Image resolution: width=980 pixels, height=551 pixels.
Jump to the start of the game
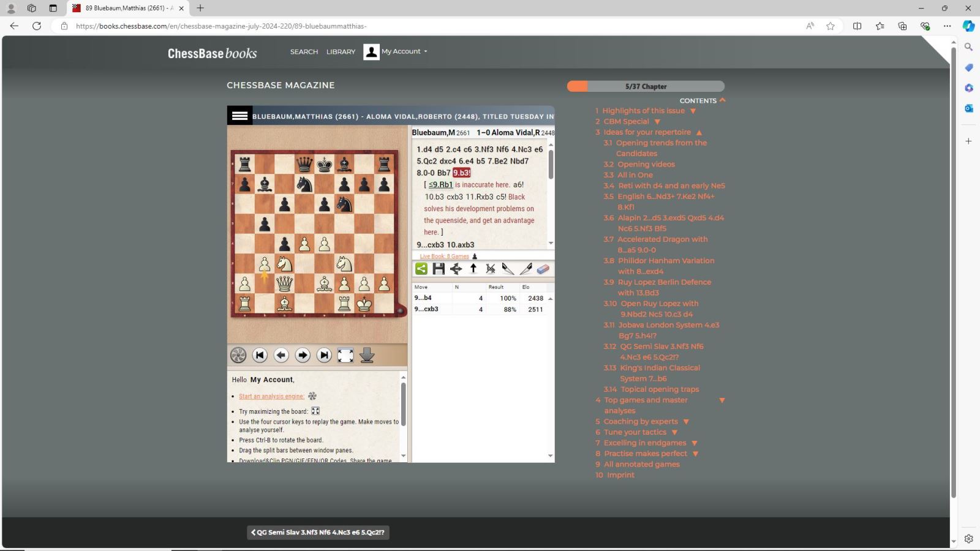pyautogui.click(x=260, y=355)
